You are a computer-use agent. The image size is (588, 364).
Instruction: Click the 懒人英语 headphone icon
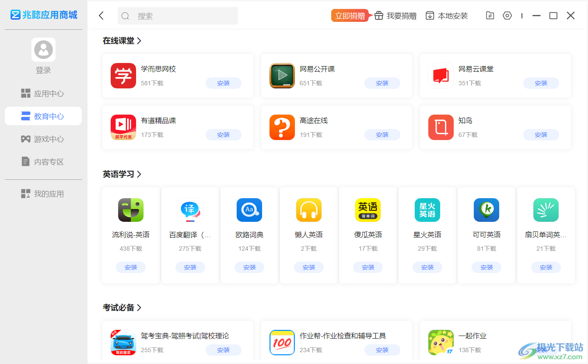(x=309, y=210)
